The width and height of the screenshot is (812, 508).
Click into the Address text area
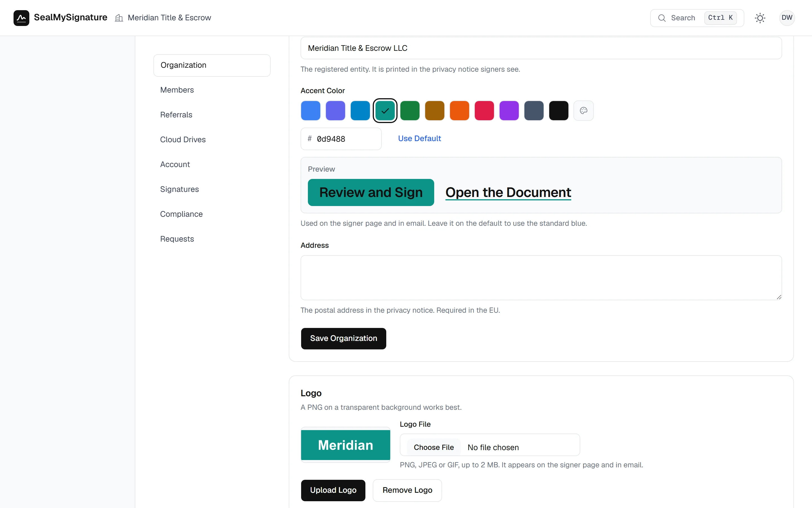point(541,277)
